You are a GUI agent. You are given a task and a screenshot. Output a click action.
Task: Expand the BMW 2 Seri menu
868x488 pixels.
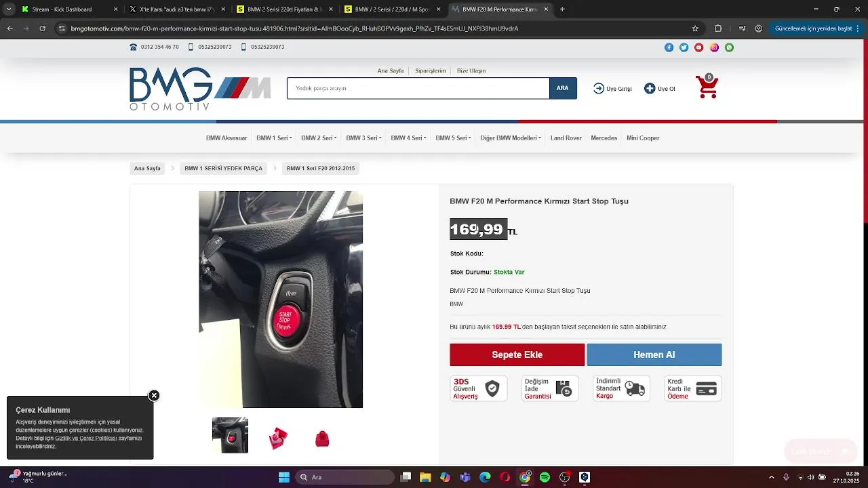(x=319, y=138)
